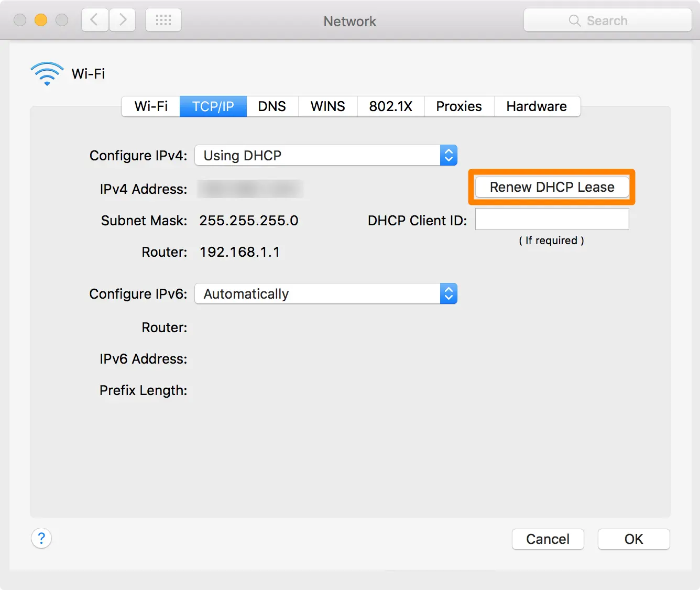Click the "( If required )" hint text
The width and height of the screenshot is (700, 590).
[x=551, y=241]
